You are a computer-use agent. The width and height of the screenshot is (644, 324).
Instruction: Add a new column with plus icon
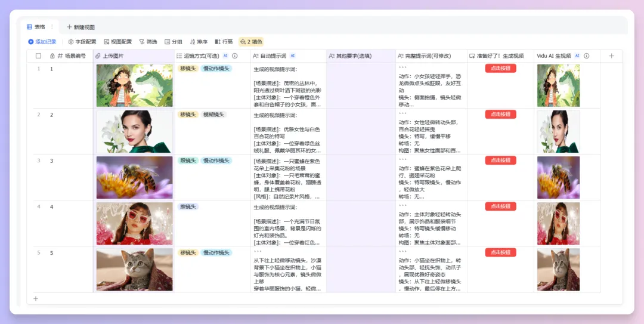coord(611,56)
